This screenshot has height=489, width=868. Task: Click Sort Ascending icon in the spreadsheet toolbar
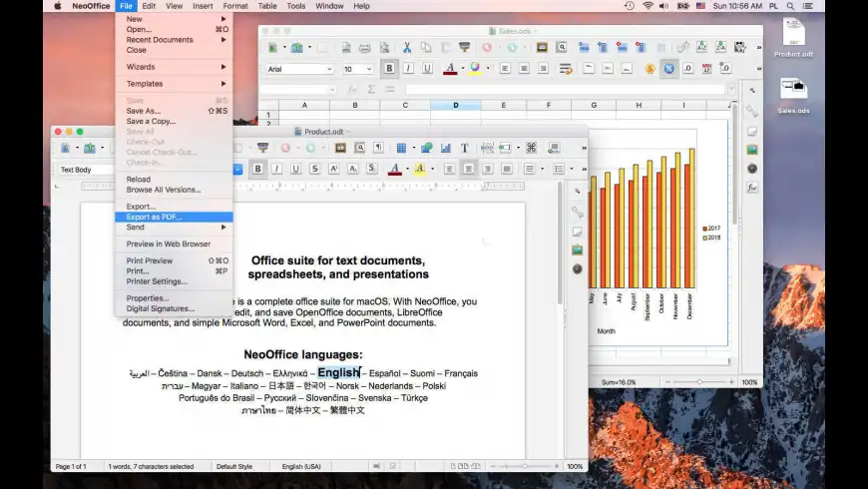coord(703,47)
